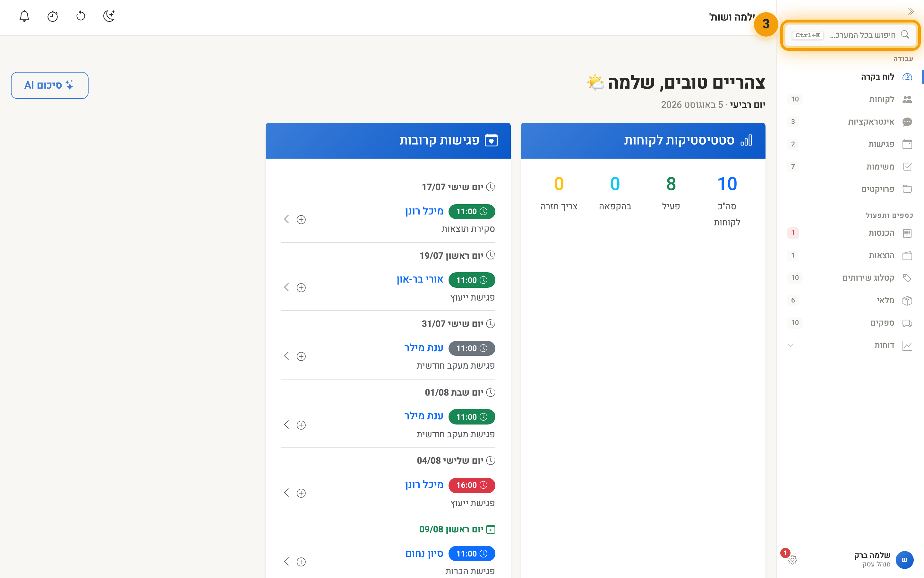Click the שלמה ברק user avatar
924x578 pixels.
904,560
